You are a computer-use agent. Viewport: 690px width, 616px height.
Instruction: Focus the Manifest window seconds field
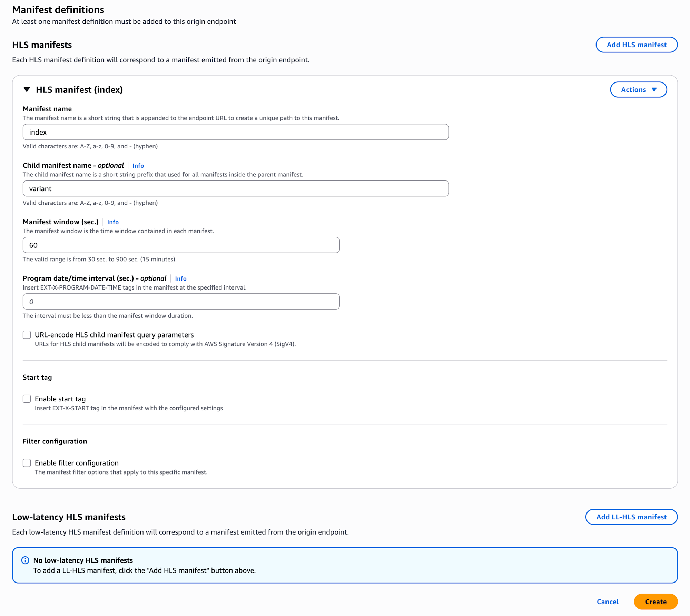[x=181, y=245]
